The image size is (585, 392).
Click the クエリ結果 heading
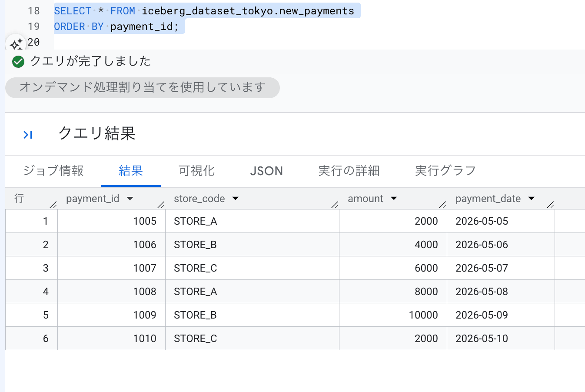pos(97,133)
